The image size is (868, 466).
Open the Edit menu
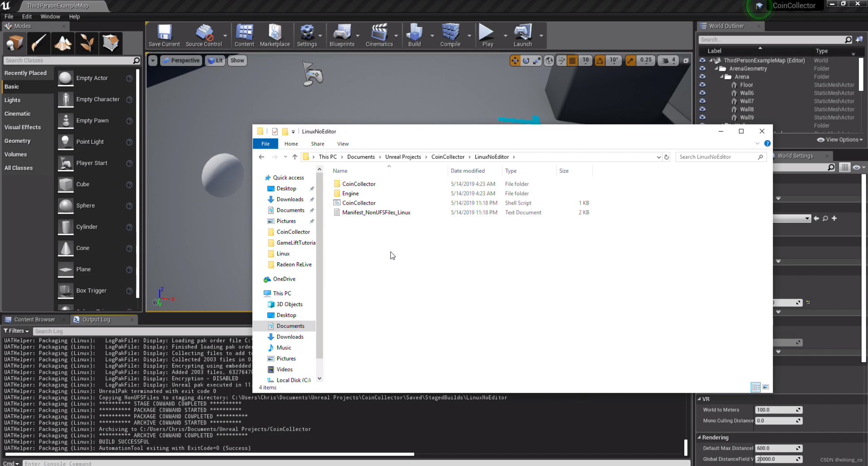pyautogui.click(x=26, y=16)
